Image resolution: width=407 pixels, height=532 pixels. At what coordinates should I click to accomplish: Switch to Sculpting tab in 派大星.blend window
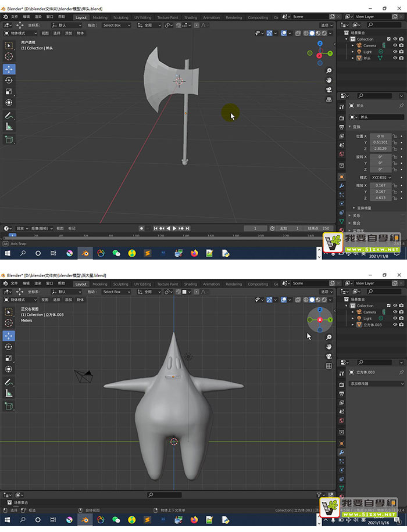121,284
